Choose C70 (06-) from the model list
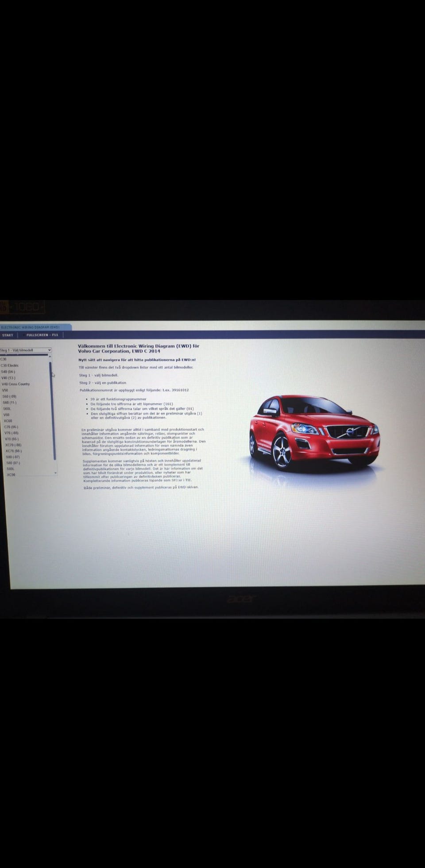Viewport: 425px width, 868px height. (11, 427)
